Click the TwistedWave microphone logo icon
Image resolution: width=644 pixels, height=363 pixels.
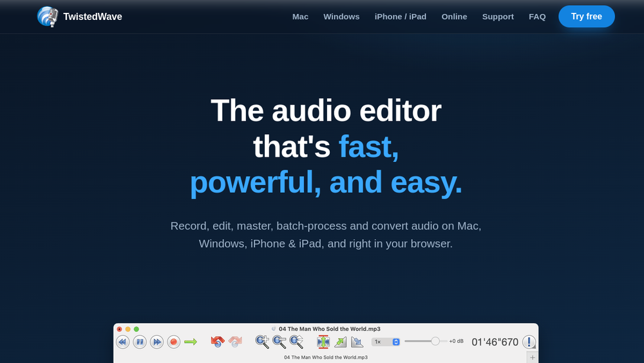click(48, 17)
